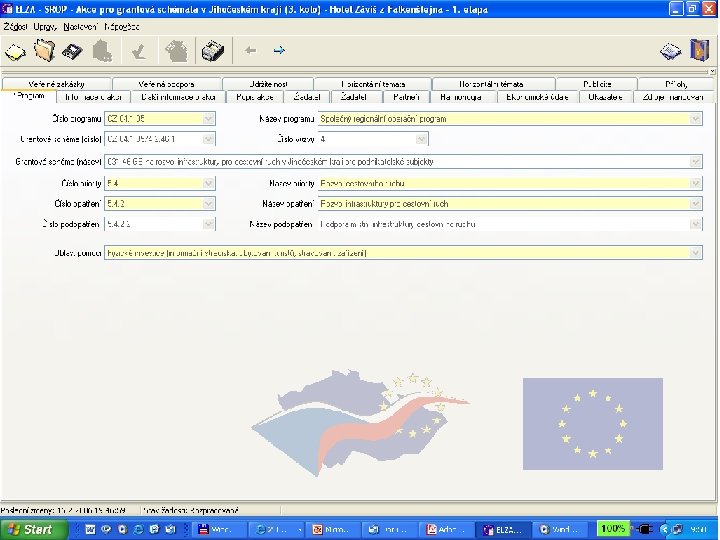Open the help book icon in toolbar
The width and height of the screenshot is (720, 540).
tap(670, 51)
